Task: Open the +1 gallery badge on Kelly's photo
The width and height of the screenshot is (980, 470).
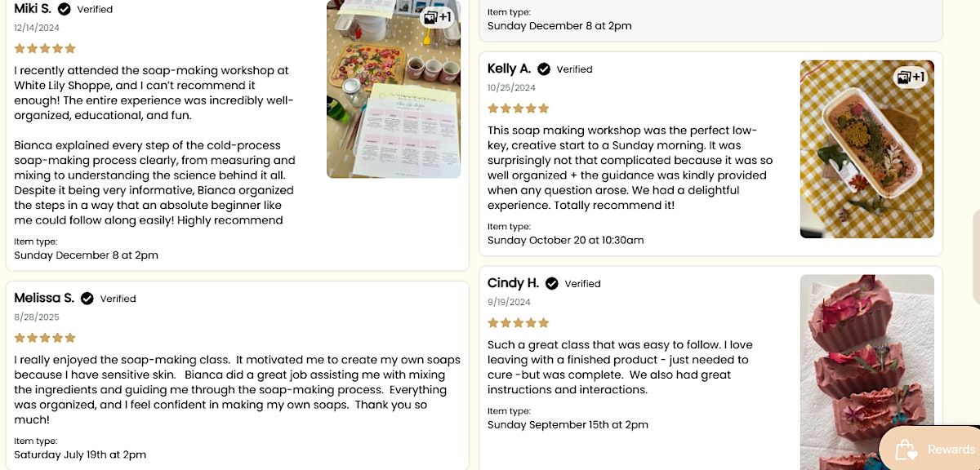Action: click(911, 78)
